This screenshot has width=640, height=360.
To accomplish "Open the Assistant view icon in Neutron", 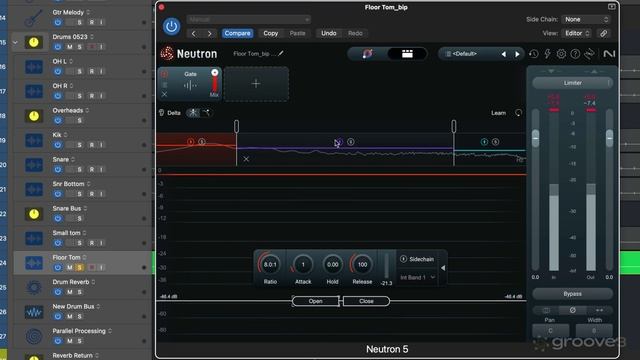I will tap(367, 54).
